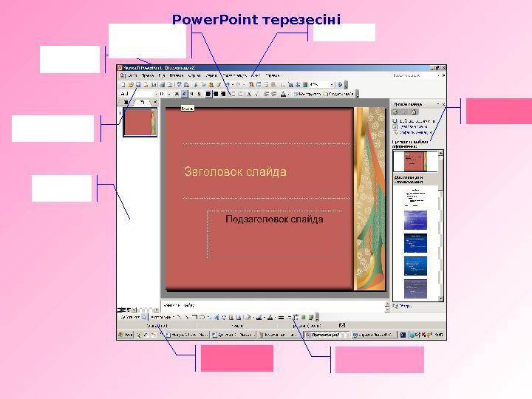This screenshot has height=399, width=532.
Task: Select the slide 1 thumbnail in the left pane
Action: pos(140,122)
